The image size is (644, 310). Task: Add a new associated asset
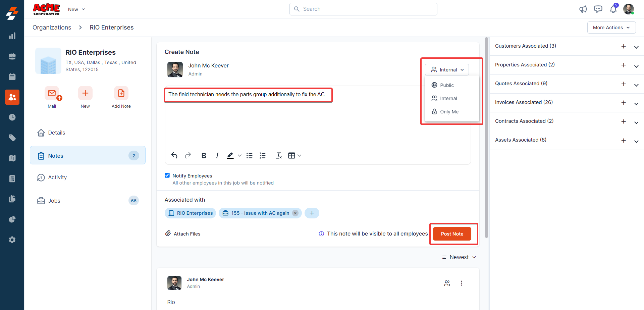click(624, 140)
